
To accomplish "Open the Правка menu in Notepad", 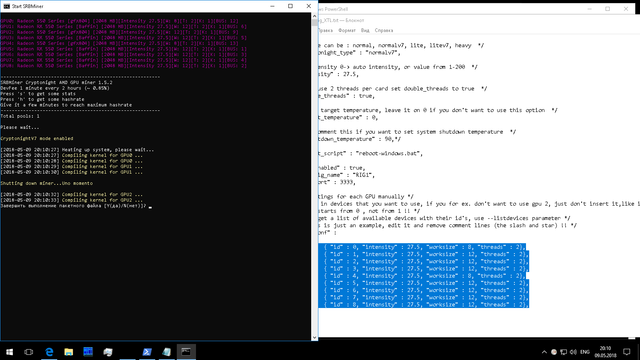I will click(x=326, y=30).
